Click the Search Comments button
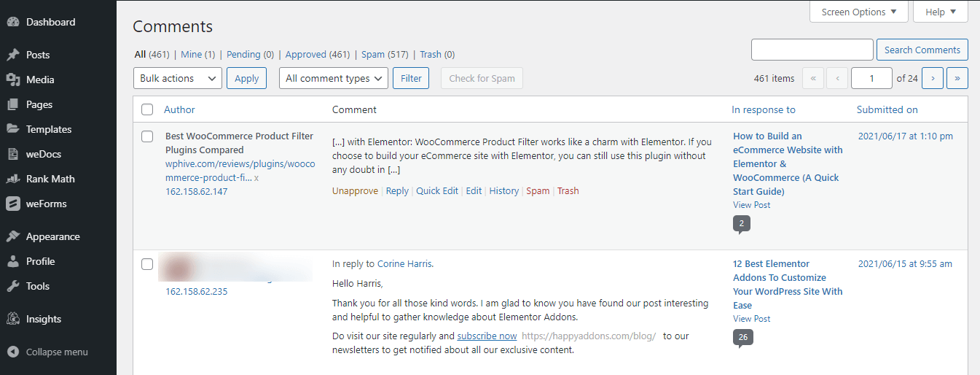This screenshot has width=980, height=375. (x=922, y=50)
